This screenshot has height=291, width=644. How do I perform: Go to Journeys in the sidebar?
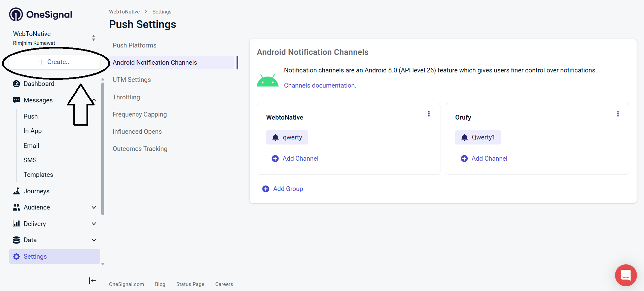coord(36,191)
